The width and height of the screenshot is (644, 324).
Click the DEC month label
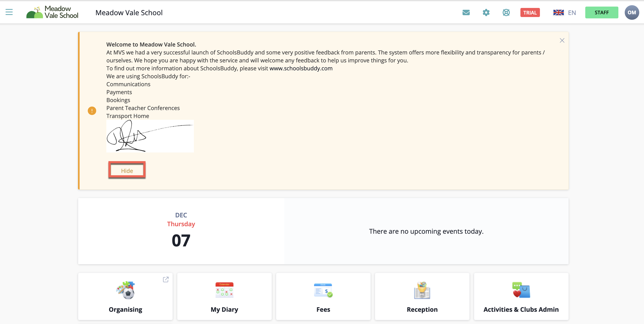181,215
